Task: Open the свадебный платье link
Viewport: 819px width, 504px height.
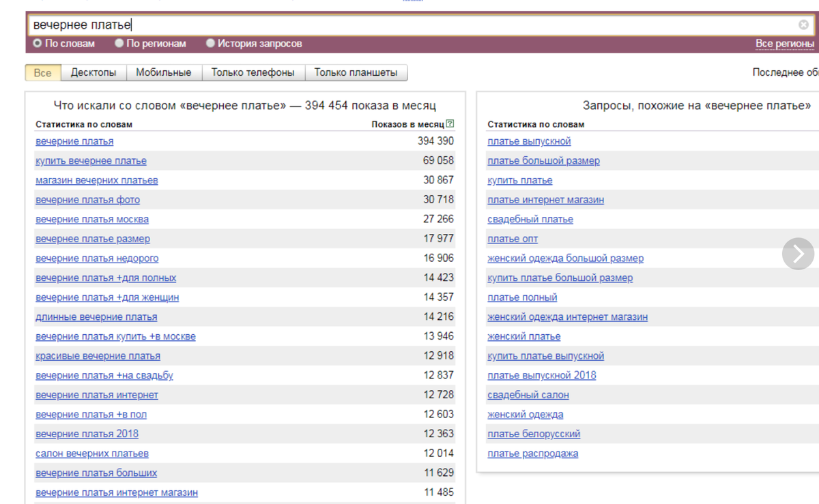Action: (530, 220)
